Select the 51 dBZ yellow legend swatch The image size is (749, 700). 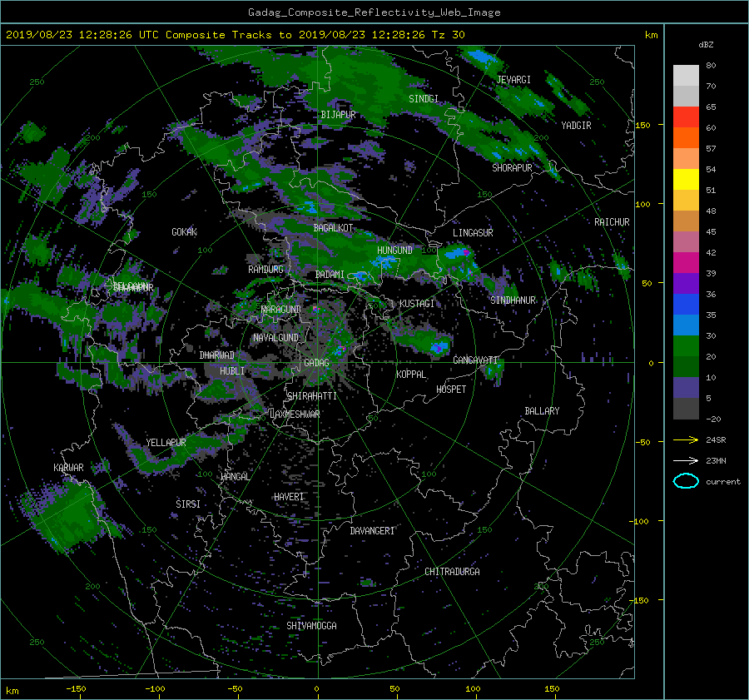click(686, 180)
